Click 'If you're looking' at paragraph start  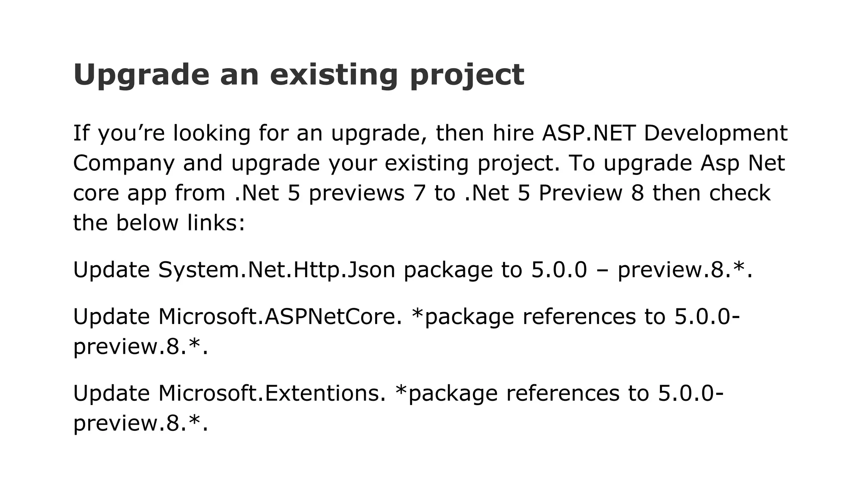click(x=162, y=133)
